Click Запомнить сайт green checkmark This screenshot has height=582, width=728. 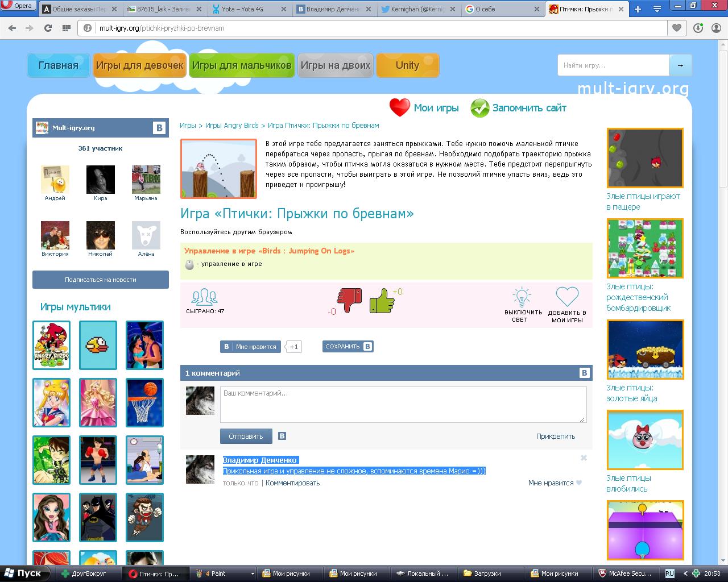(519, 108)
